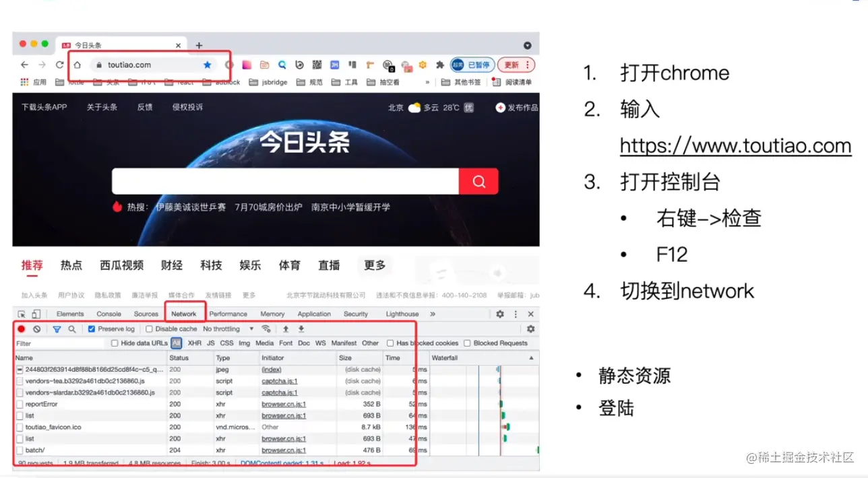The image size is (868, 478).
Task: Check Has blocked cookies
Action: 390,343
